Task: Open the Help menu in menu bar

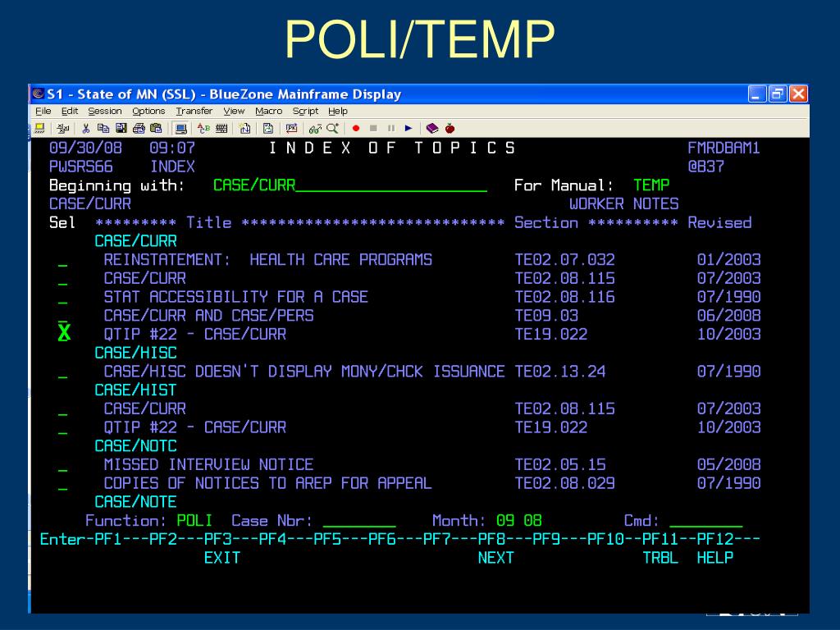Action: coord(337,111)
